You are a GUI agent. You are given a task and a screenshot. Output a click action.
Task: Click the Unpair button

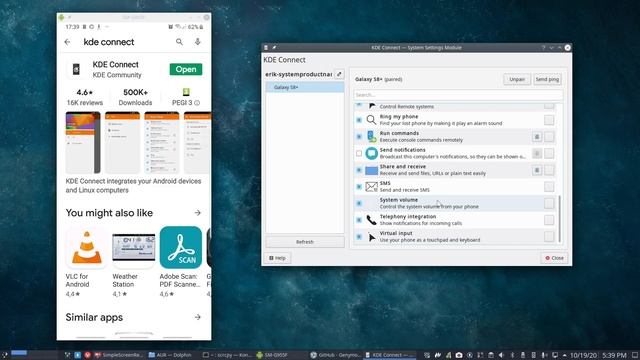[x=517, y=79]
